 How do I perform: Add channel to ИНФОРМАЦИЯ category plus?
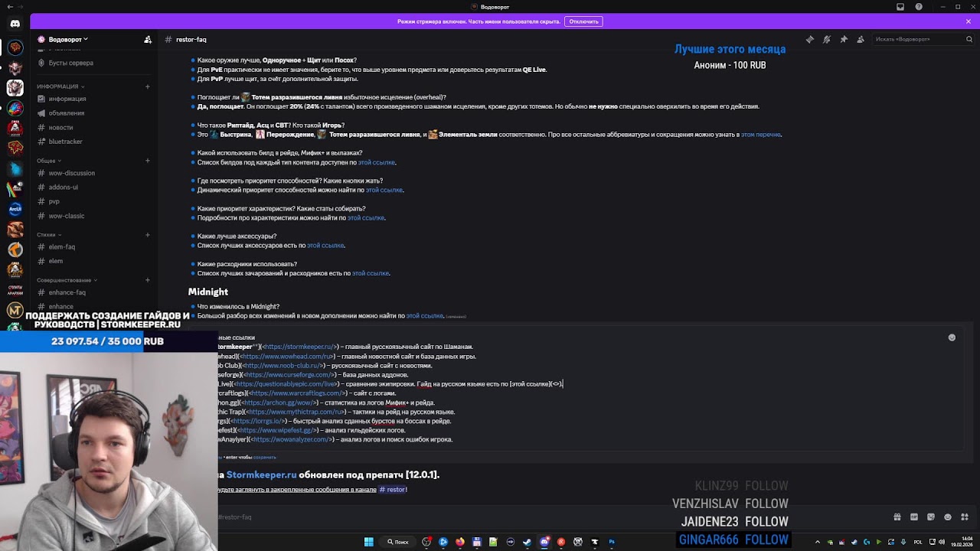point(148,86)
